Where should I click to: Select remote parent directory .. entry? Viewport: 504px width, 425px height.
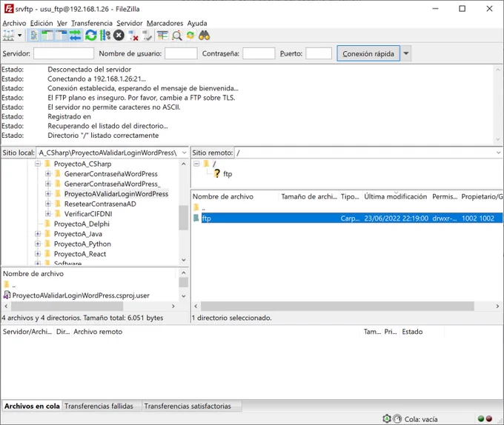coord(204,207)
